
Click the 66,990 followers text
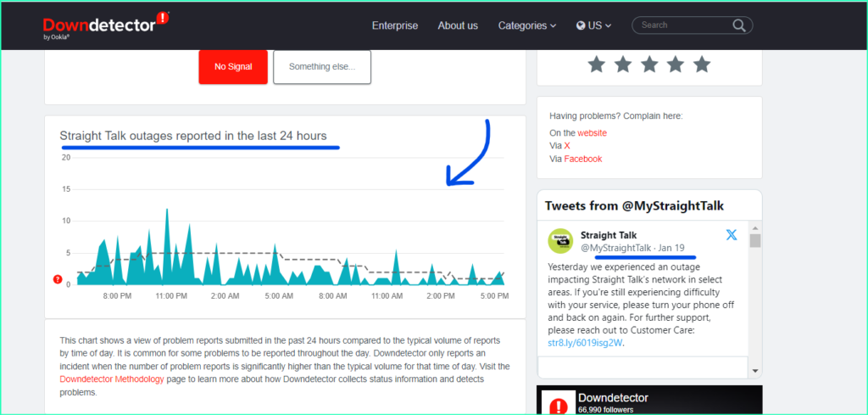click(x=605, y=410)
